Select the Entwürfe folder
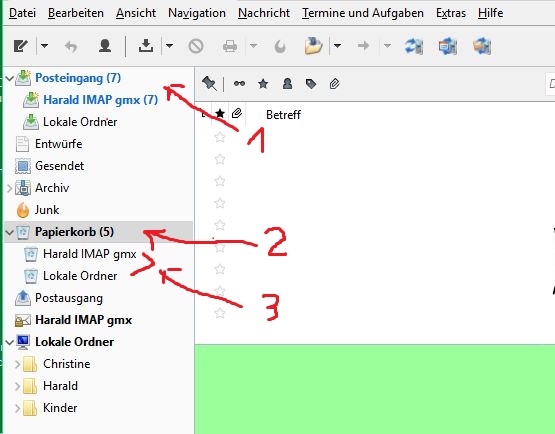Image resolution: width=555 pixels, height=434 pixels. pos(58,144)
